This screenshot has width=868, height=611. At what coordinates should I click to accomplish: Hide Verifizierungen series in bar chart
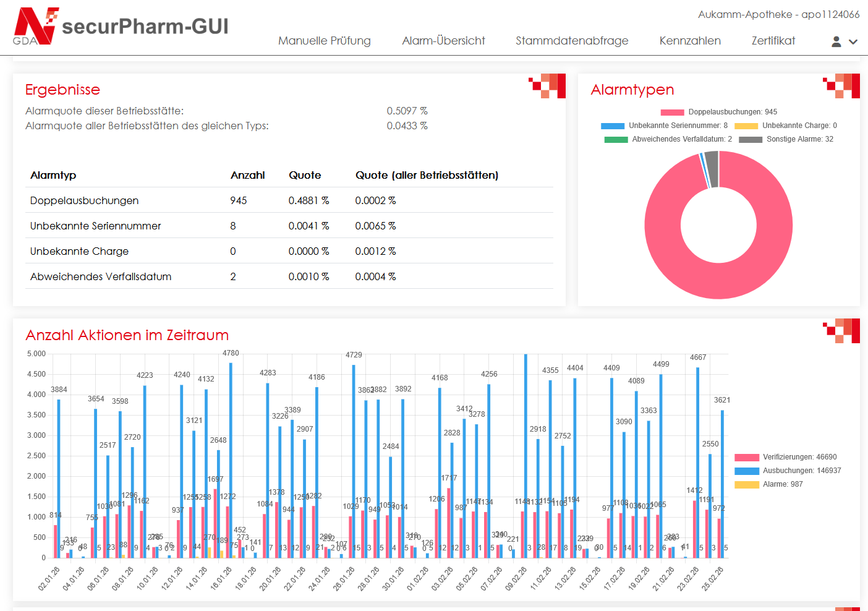[786, 457]
